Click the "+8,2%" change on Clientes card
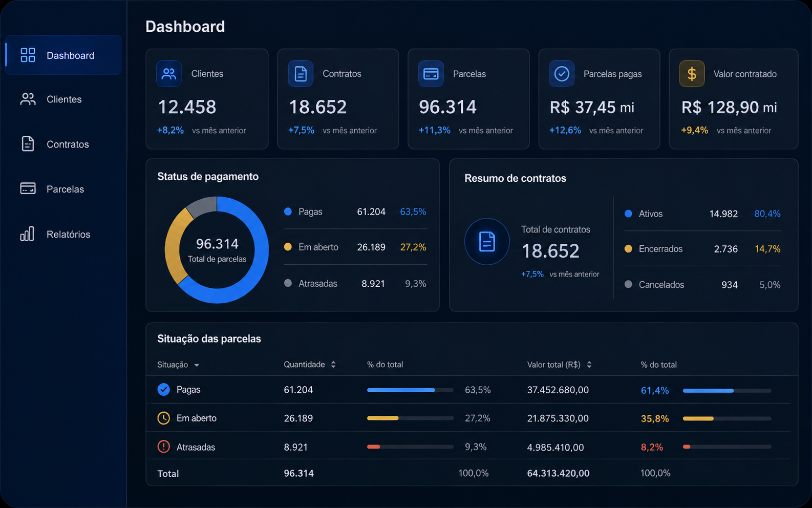This screenshot has height=508, width=812. 170,130
